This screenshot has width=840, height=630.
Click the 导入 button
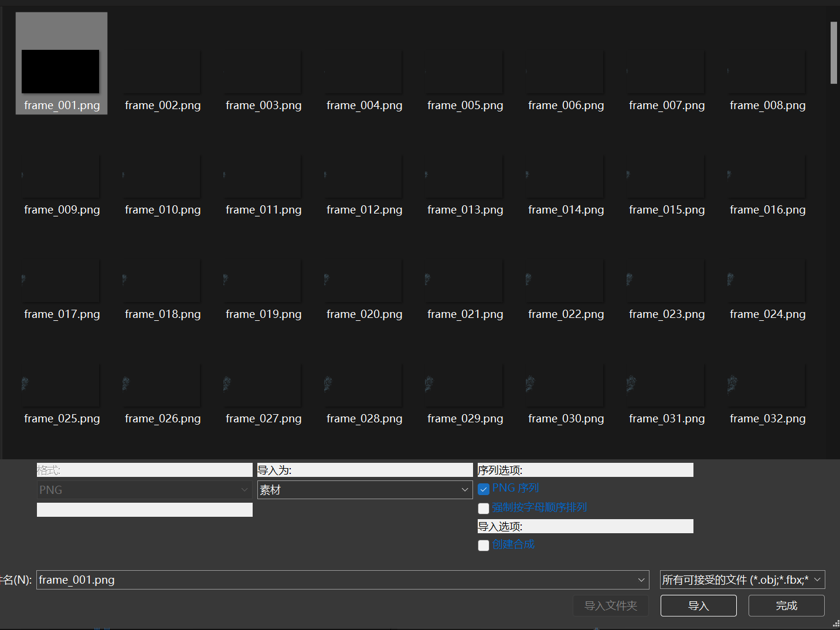point(699,606)
